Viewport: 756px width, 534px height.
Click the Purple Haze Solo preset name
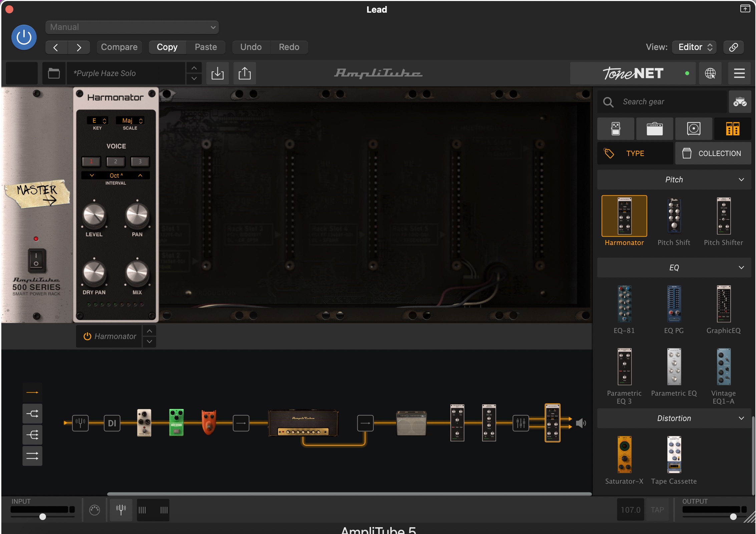pyautogui.click(x=126, y=73)
